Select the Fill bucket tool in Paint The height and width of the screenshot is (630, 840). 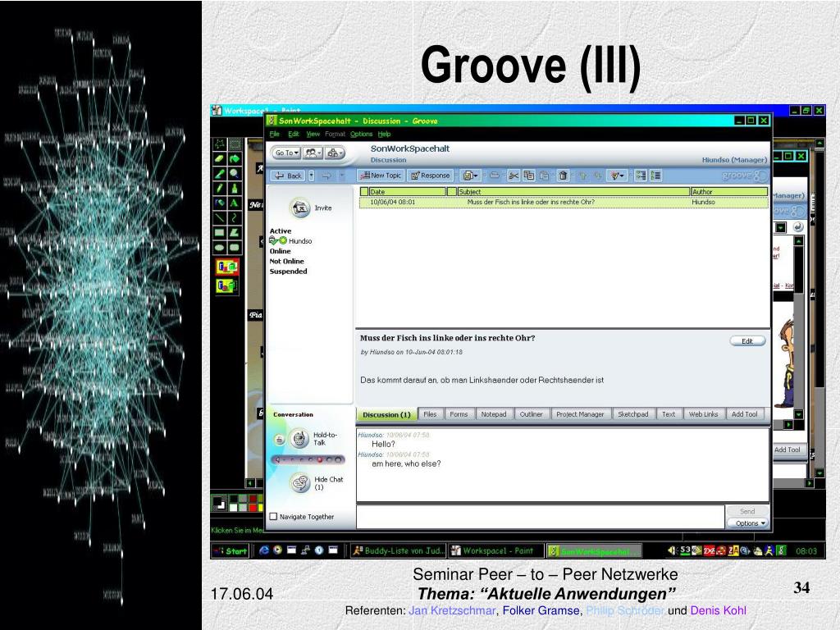[x=234, y=159]
